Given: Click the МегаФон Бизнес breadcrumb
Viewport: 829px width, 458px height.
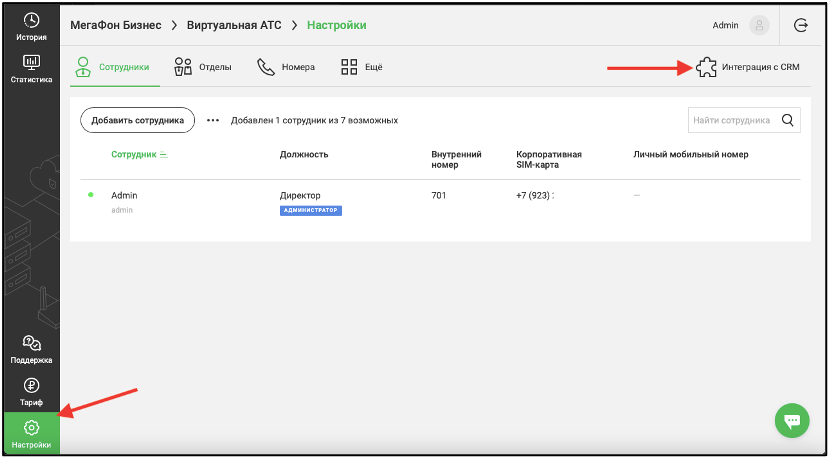Looking at the screenshot, I should (116, 25).
